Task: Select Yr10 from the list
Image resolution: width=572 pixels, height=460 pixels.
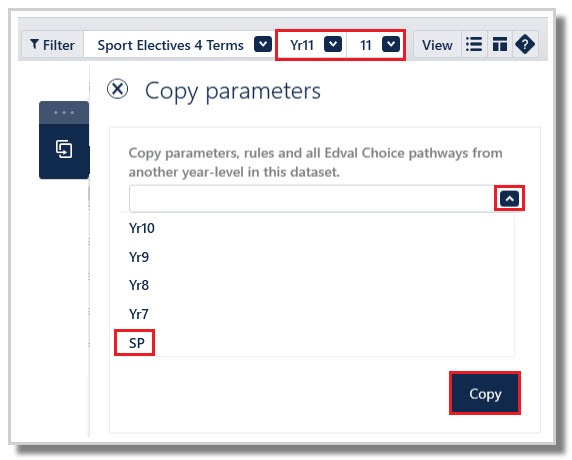Action: (142, 228)
